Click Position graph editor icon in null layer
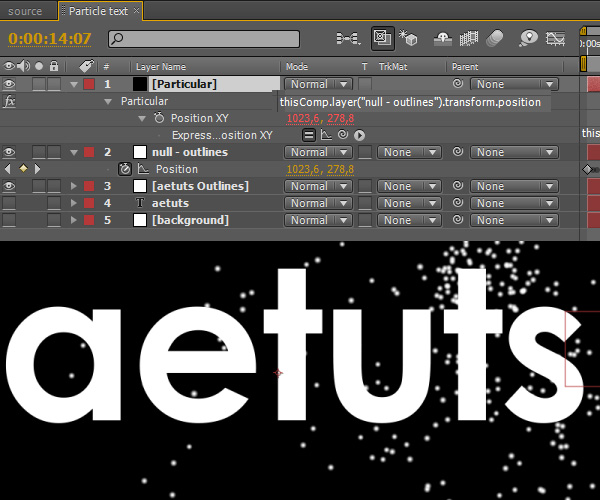Viewport: 600px width, 500px height. tap(143, 169)
